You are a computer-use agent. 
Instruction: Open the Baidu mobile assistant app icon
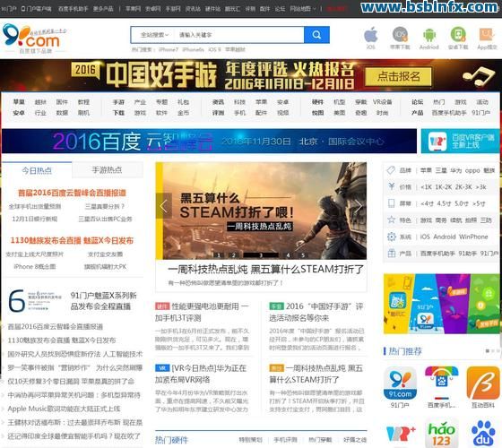point(441,383)
